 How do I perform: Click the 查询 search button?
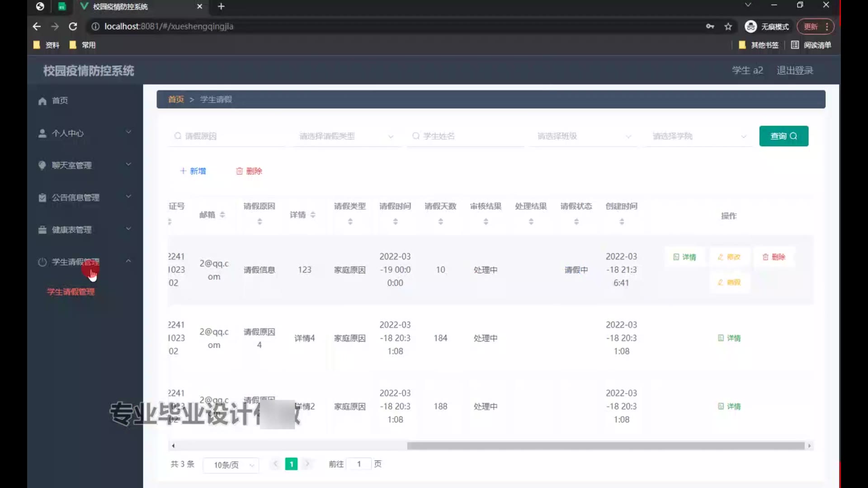click(783, 136)
